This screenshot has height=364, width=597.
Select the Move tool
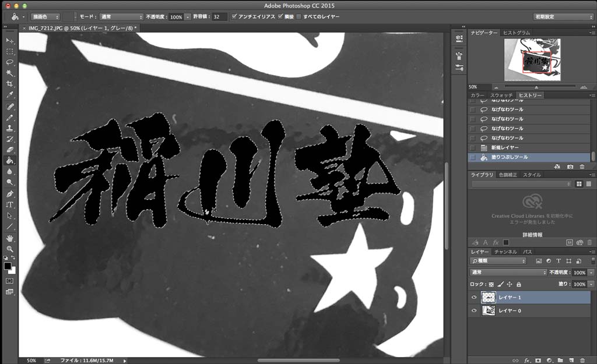[x=9, y=40]
